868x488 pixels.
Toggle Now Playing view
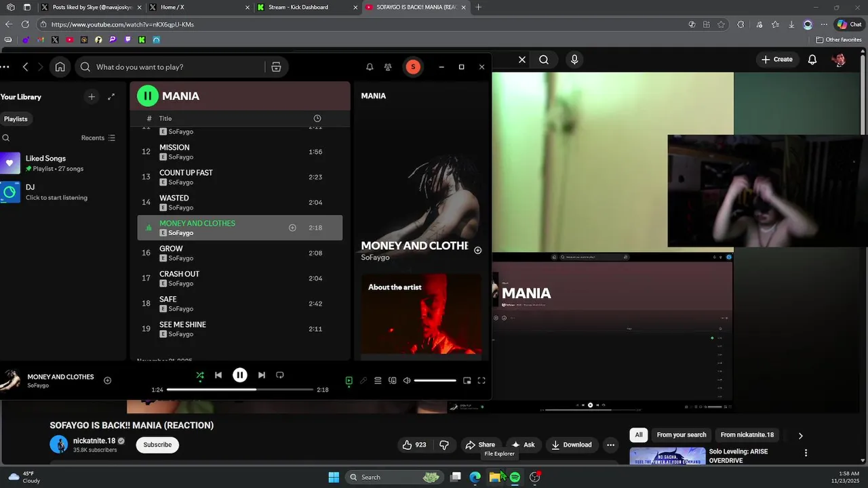click(349, 381)
